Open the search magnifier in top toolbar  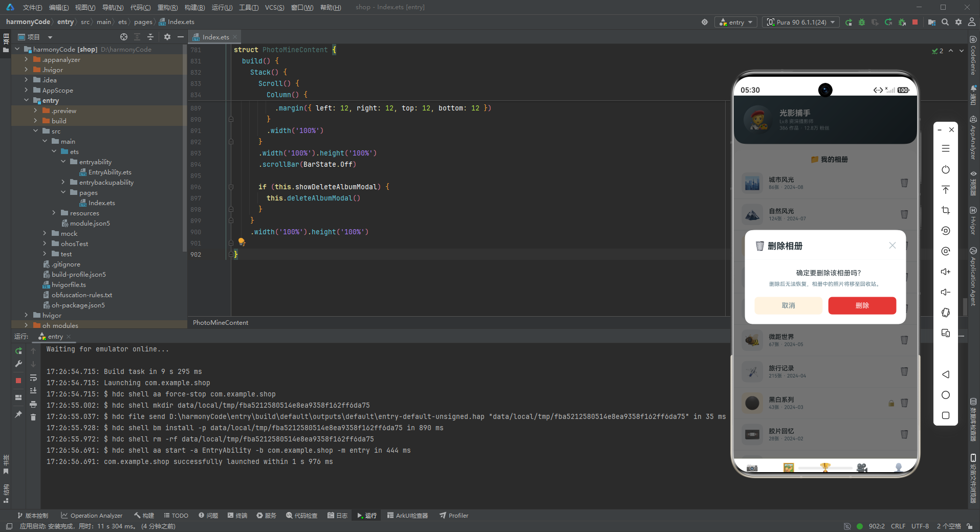tap(945, 22)
